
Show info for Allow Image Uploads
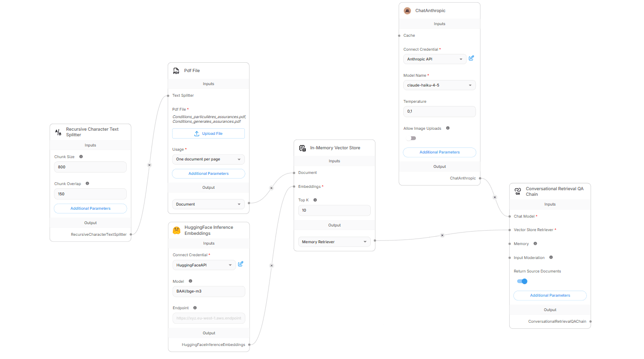(x=447, y=128)
